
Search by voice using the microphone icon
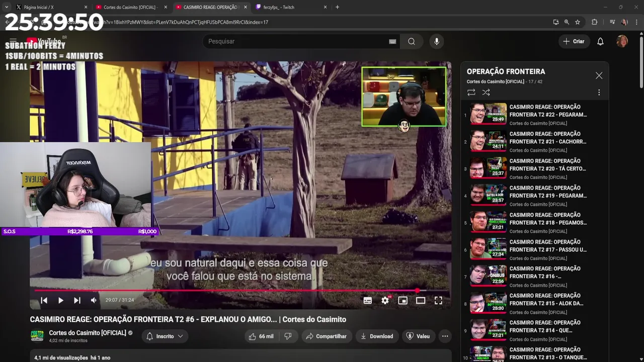[437, 41]
